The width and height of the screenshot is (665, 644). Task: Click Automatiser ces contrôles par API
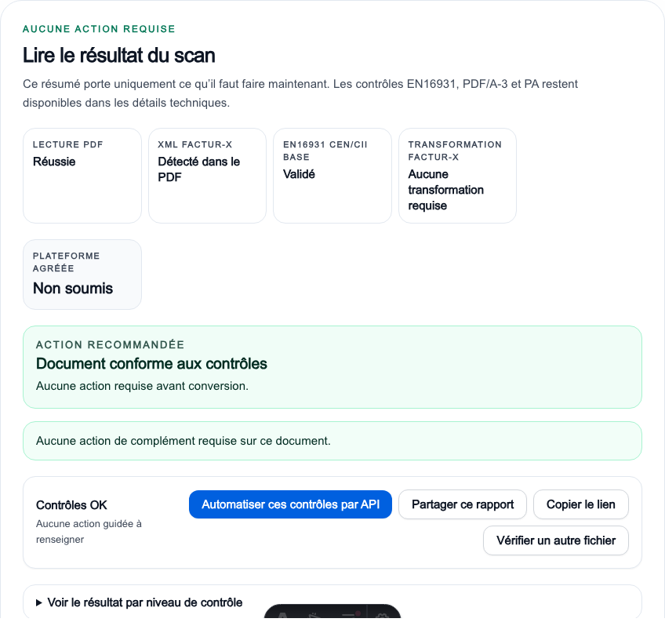290,504
